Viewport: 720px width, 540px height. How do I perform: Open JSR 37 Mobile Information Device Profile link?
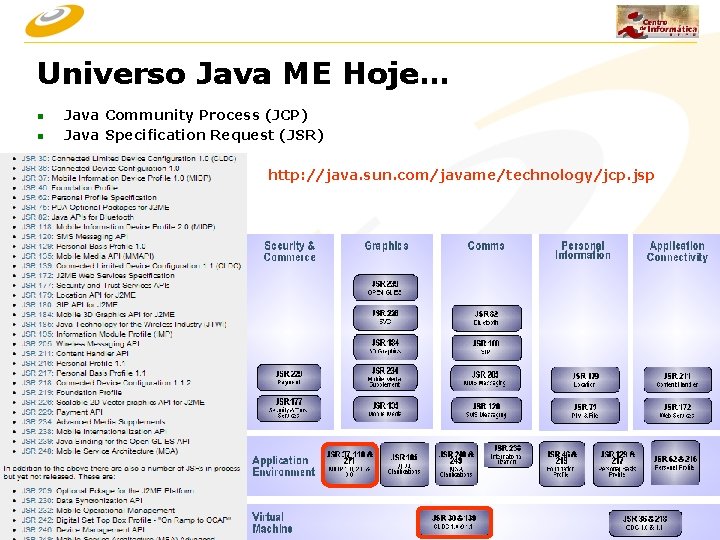116,178
